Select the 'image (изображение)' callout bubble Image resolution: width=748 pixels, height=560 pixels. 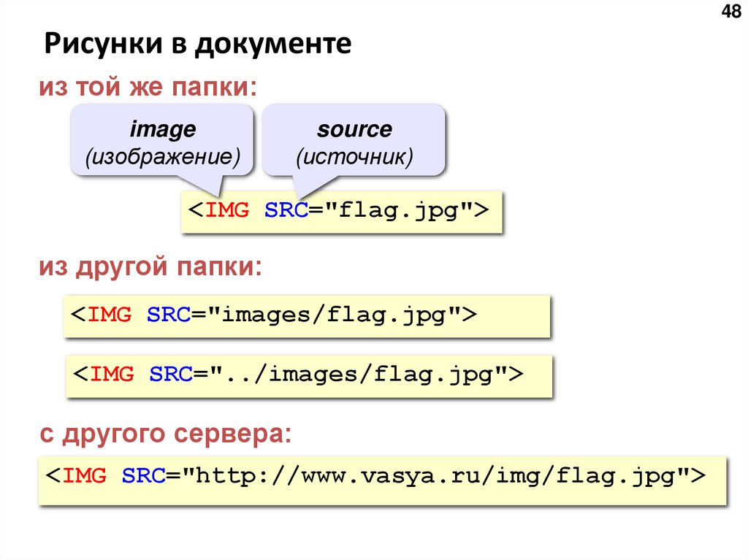click(162, 141)
